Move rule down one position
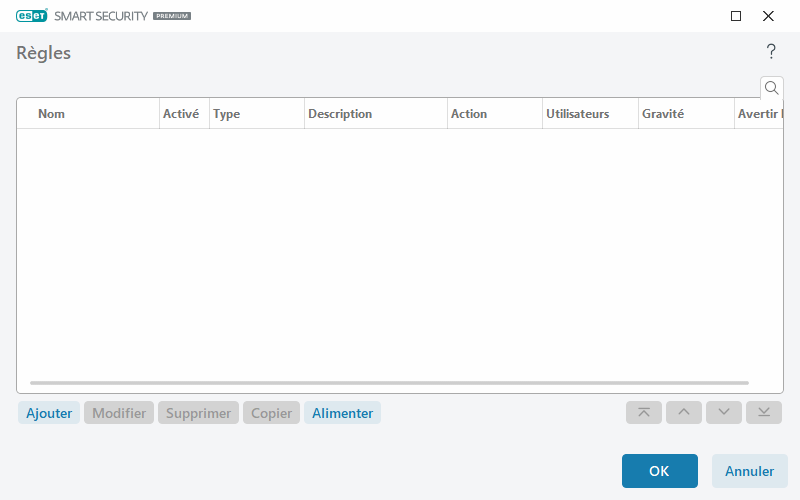Image resolution: width=800 pixels, height=500 pixels. [x=723, y=412]
